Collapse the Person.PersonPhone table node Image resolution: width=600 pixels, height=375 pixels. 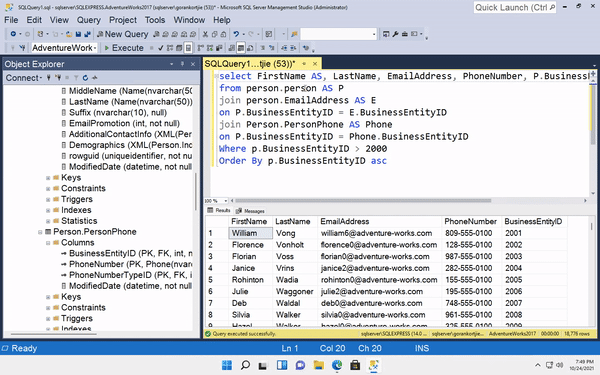pos(40,232)
